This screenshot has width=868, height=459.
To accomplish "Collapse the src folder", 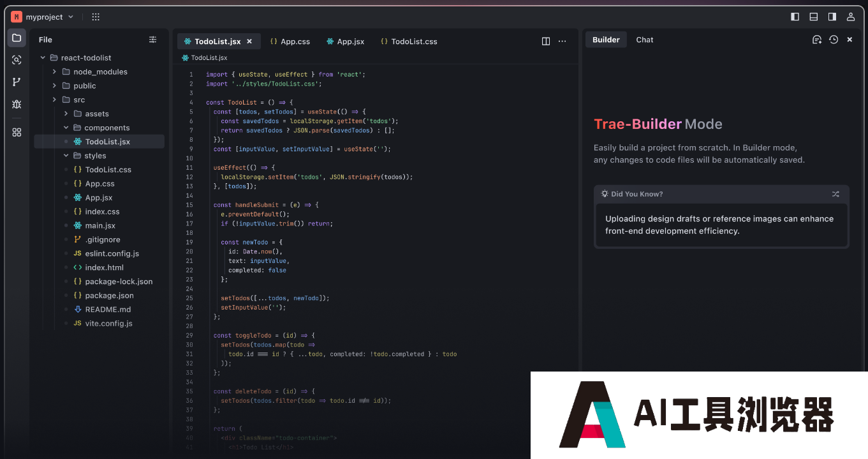I will pos(55,100).
